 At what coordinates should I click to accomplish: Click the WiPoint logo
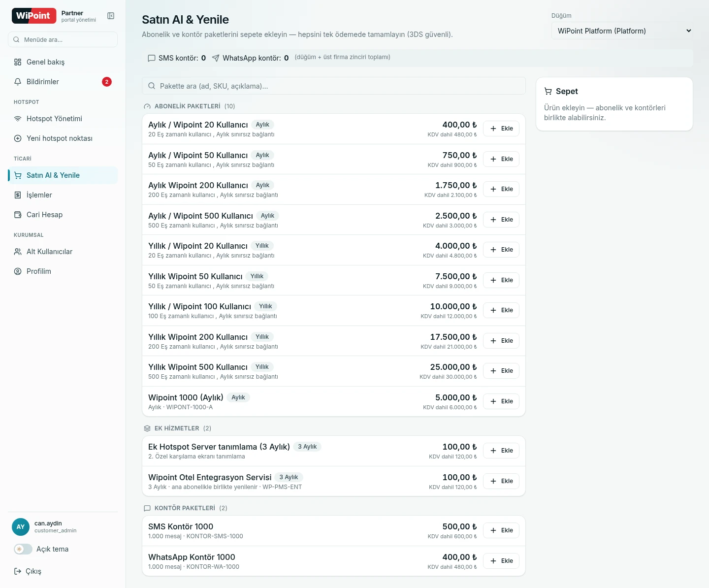click(34, 16)
